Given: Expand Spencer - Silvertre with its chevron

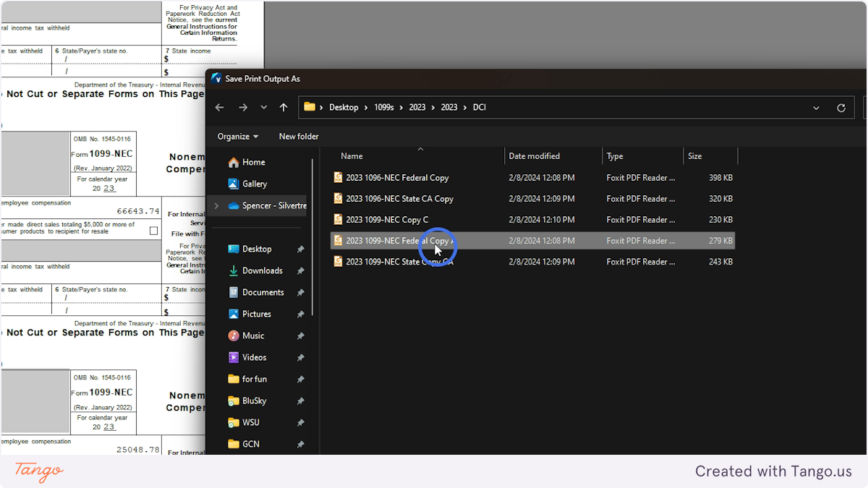Looking at the screenshot, I should click(215, 205).
